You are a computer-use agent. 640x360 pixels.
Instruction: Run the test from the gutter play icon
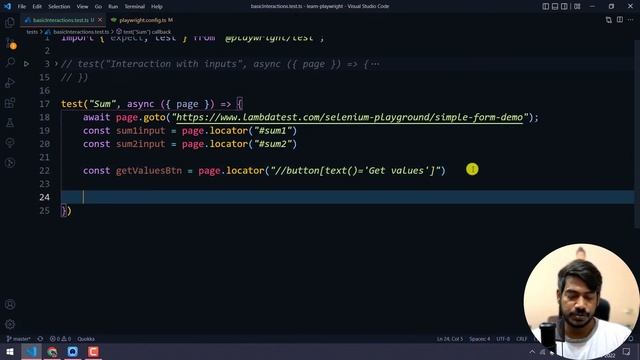26,64
